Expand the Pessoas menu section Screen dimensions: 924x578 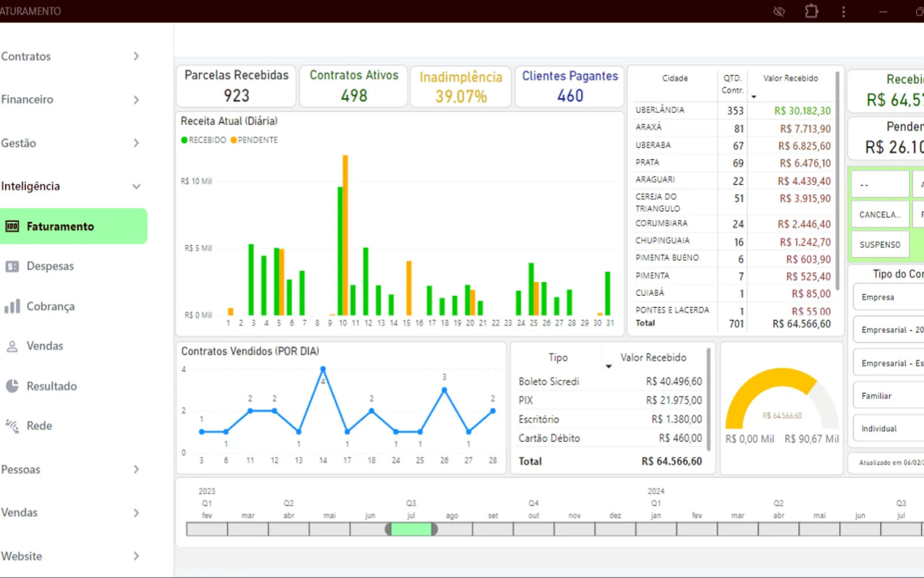(x=136, y=469)
